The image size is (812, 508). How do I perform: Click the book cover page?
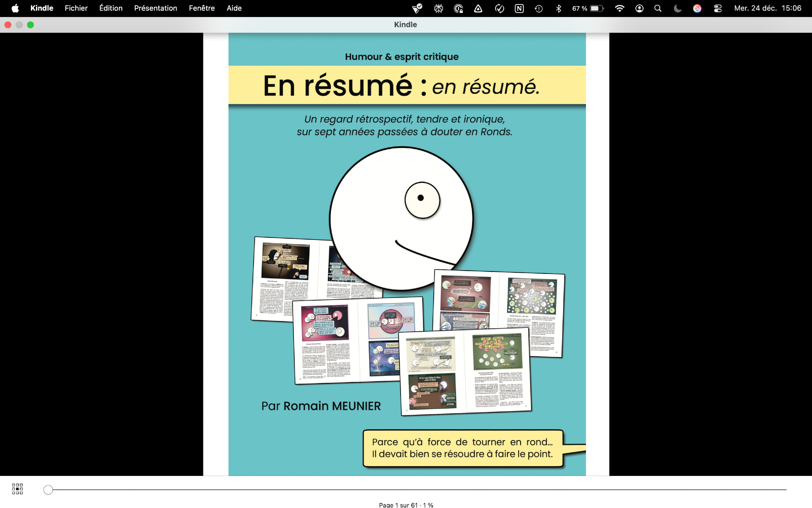coord(406,254)
